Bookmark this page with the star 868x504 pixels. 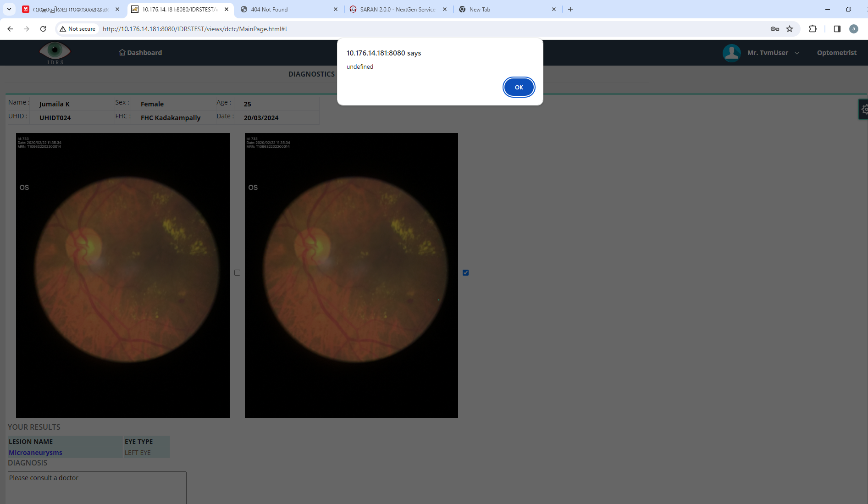790,29
